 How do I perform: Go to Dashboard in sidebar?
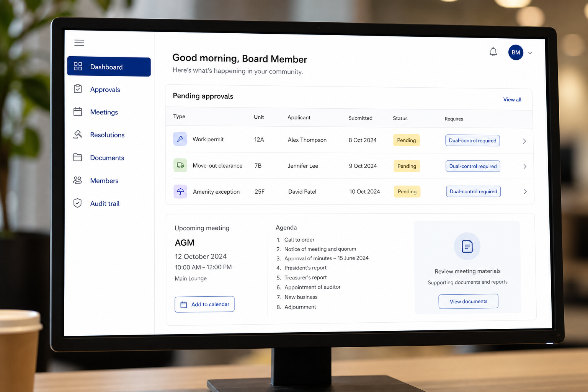pyautogui.click(x=109, y=67)
